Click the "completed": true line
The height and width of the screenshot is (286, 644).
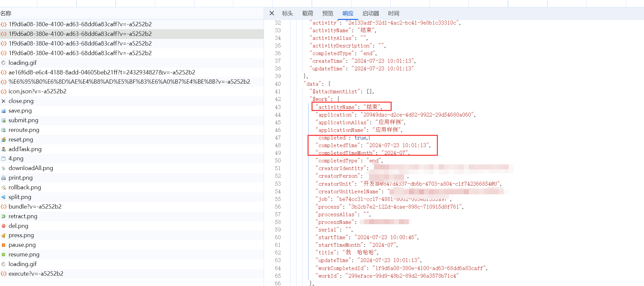(x=342, y=138)
